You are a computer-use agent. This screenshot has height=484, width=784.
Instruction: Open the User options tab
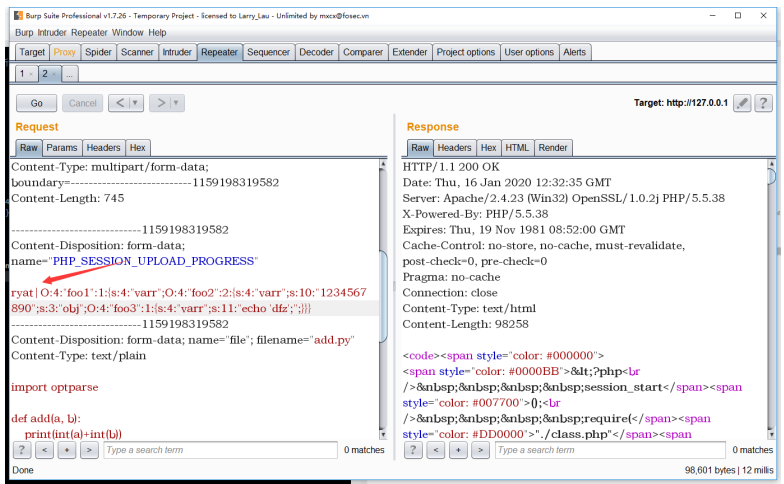529,52
